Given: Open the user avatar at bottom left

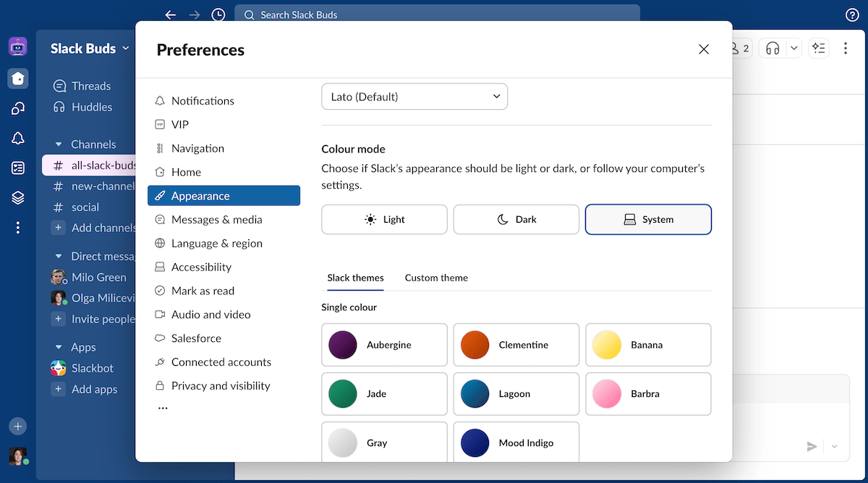Looking at the screenshot, I should point(18,456).
